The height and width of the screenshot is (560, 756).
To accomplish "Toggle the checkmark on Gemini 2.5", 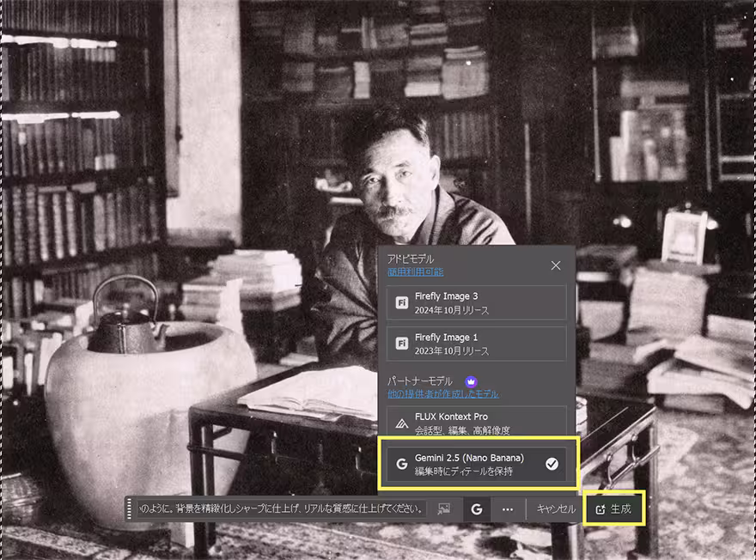I will coord(552,464).
